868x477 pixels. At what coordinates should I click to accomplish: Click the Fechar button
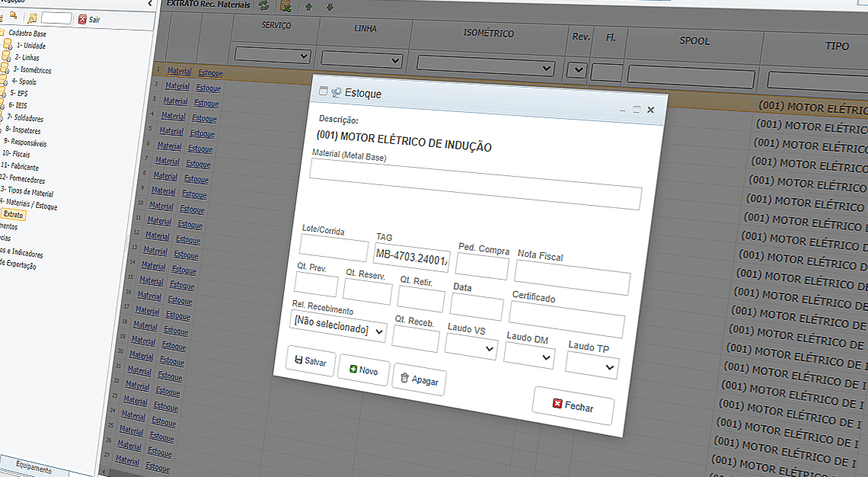point(573,406)
